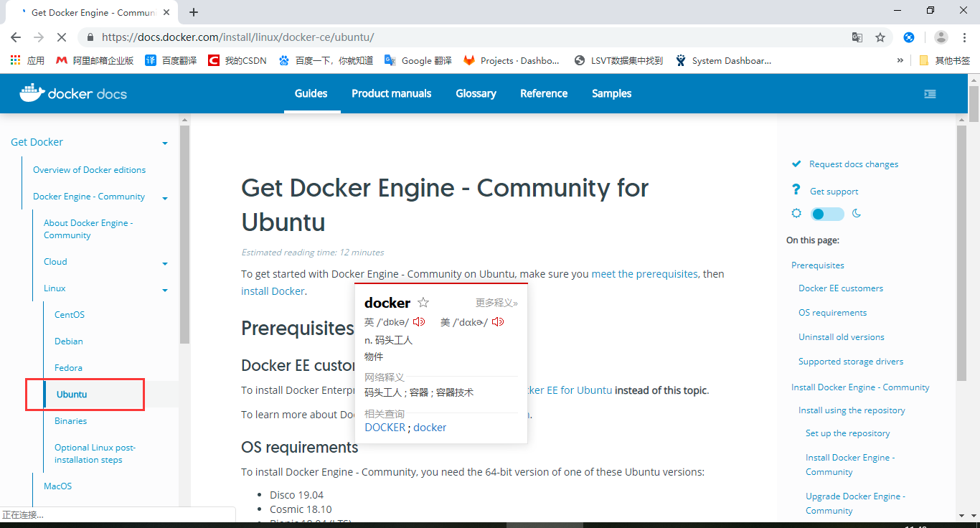Click the DOCKER related query link
The width and height of the screenshot is (980, 528).
coord(385,427)
